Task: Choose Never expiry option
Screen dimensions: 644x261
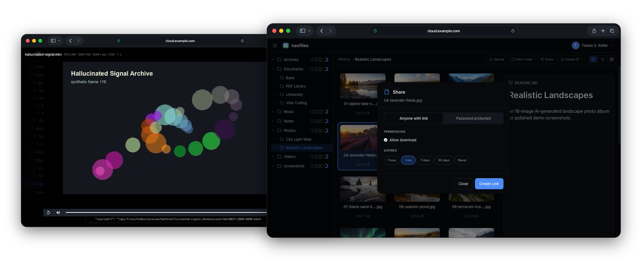Action: coord(462,160)
